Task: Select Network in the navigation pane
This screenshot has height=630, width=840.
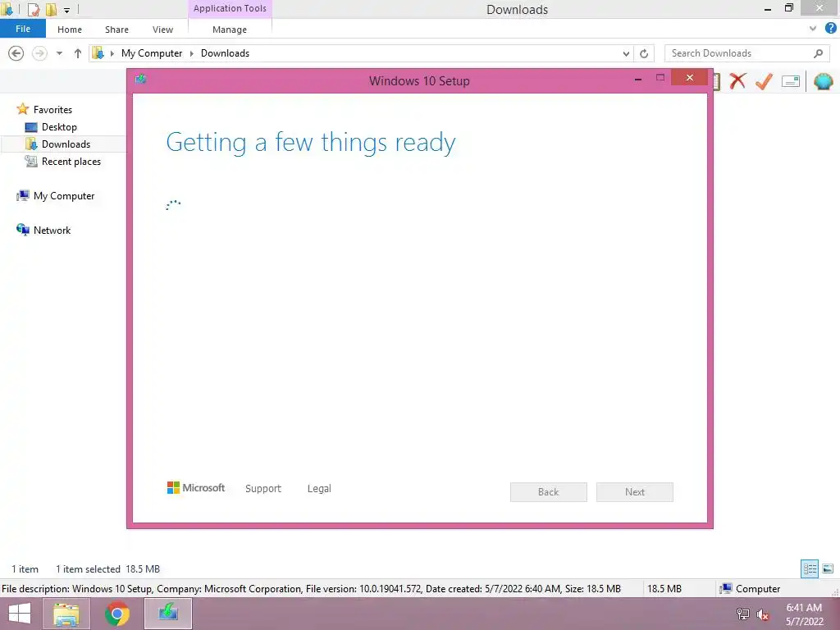Action: pos(52,230)
